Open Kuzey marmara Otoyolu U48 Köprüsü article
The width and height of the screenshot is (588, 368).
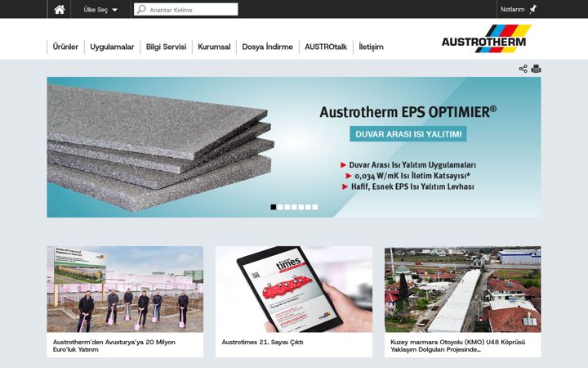[458, 345]
